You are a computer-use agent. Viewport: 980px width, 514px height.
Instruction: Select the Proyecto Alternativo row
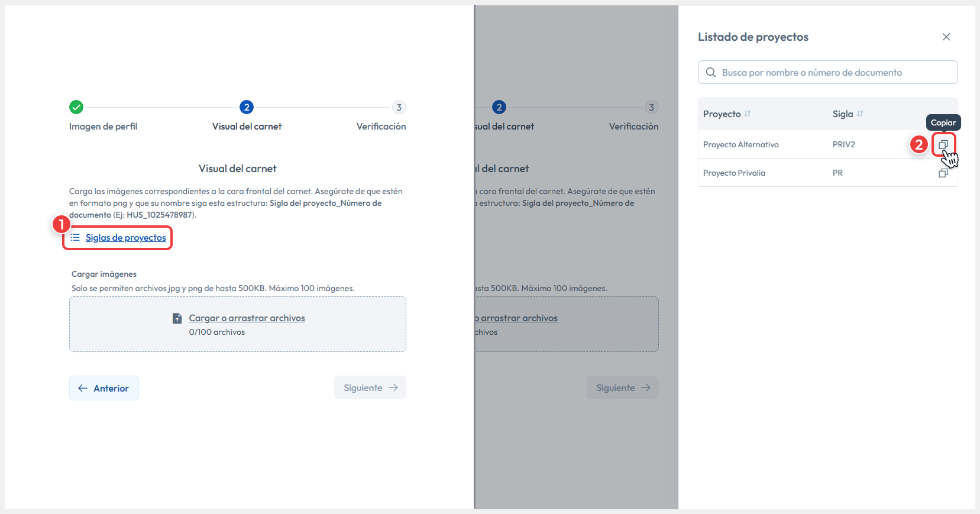(769, 144)
